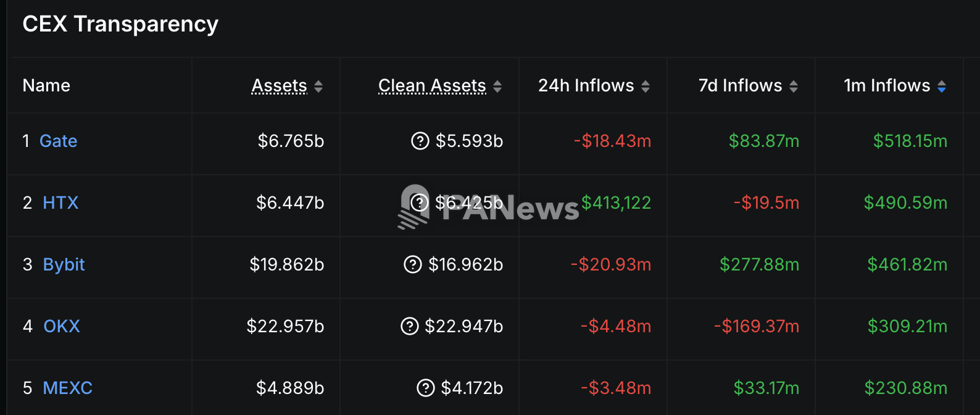
Task: Toggle sort arrows for 7d Inflows
Action: click(794, 86)
